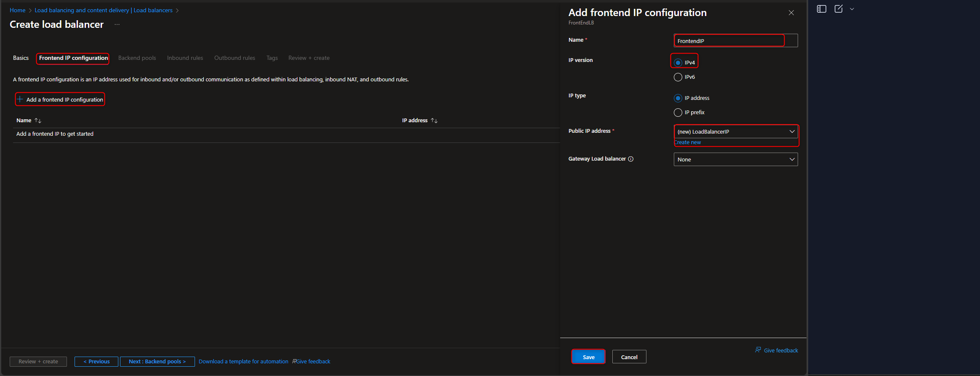This screenshot has width=980, height=376.
Task: Click 'Add a frontend IP to get started' row
Action: (x=286, y=134)
